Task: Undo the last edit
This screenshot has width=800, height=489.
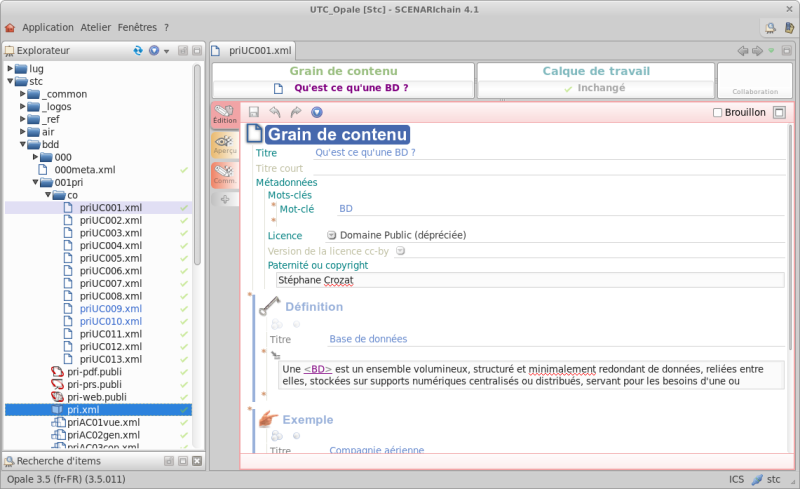Action: point(275,112)
